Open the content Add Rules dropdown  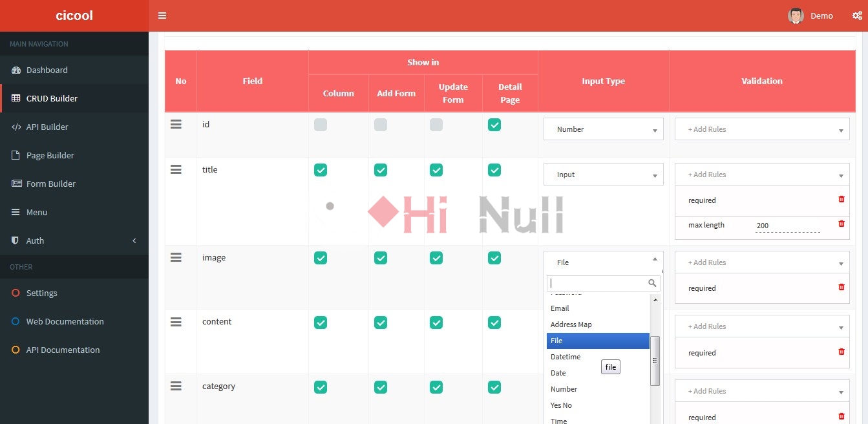pyautogui.click(x=762, y=326)
